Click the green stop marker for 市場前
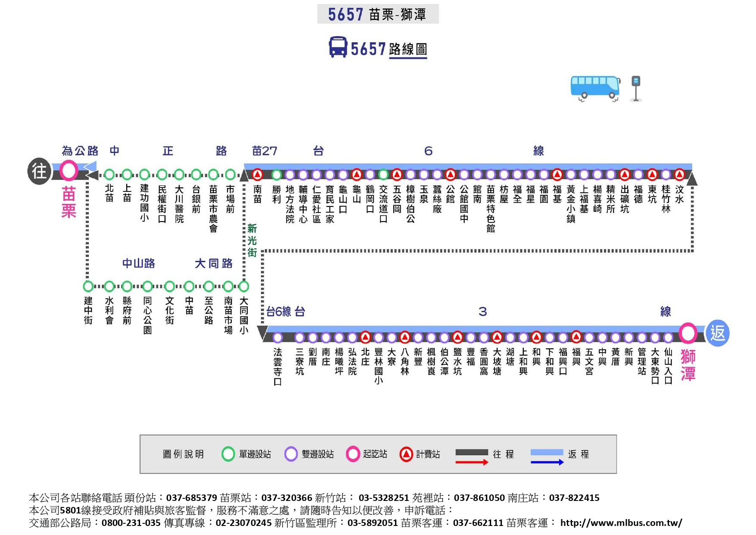This screenshot has height=535, width=756. 230,175
